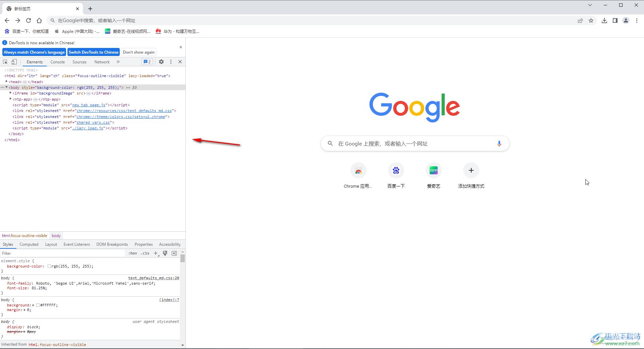The height and width of the screenshot is (349, 644).
Task: Close the DevTools panel
Action: coord(180,62)
